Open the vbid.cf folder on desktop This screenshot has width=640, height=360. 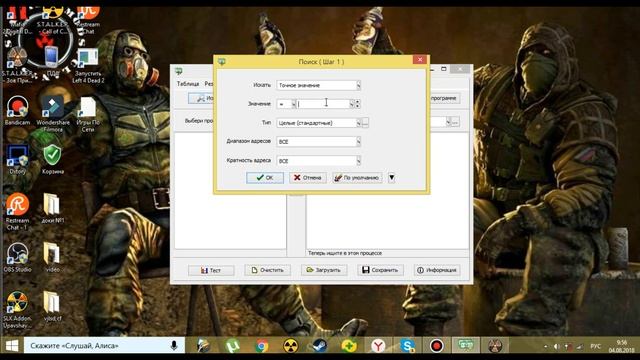52,307
